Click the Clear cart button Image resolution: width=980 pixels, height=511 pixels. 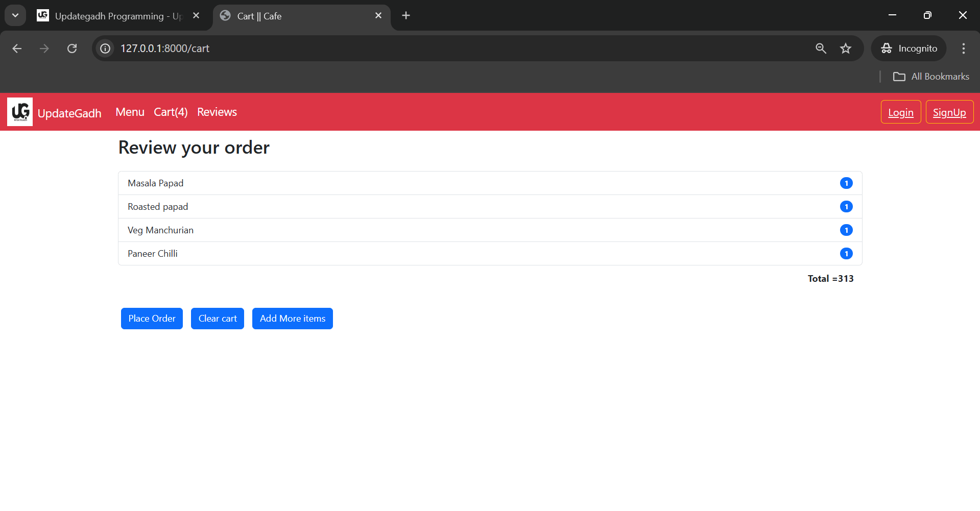click(x=217, y=318)
